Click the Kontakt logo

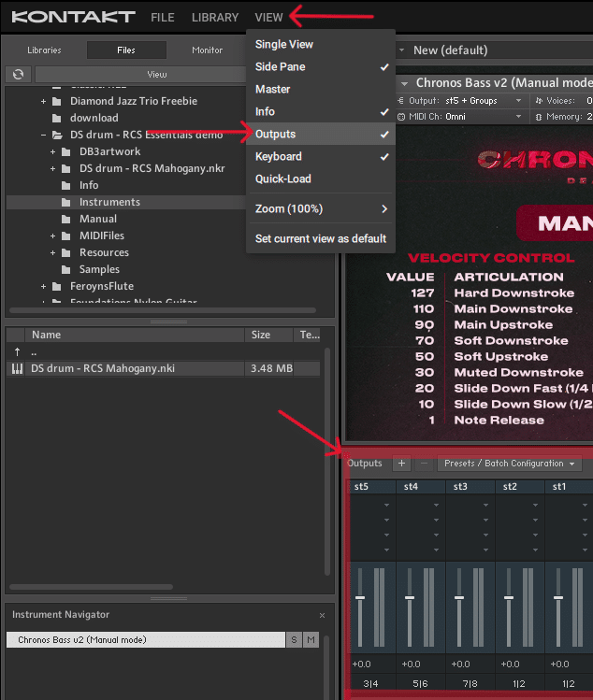(73, 17)
